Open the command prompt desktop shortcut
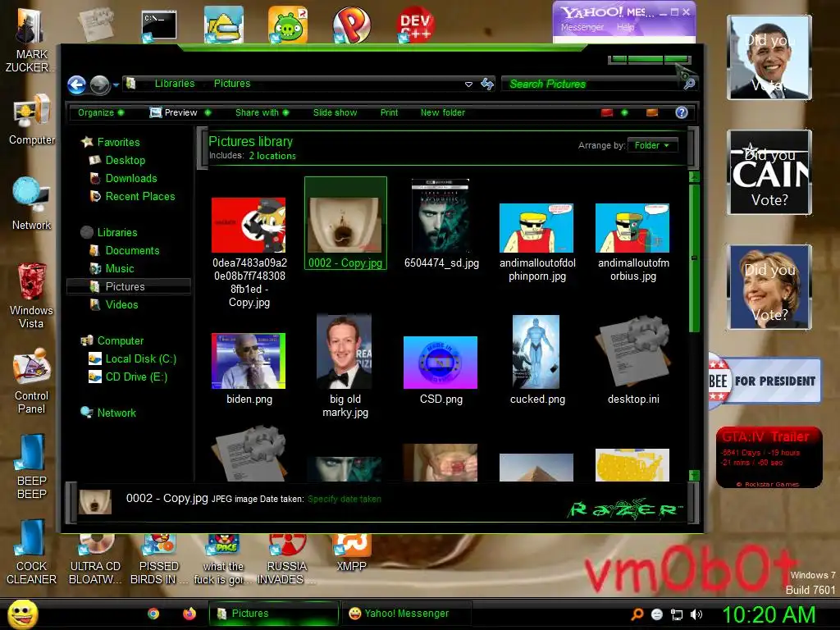The width and height of the screenshot is (840, 630). [x=158, y=25]
